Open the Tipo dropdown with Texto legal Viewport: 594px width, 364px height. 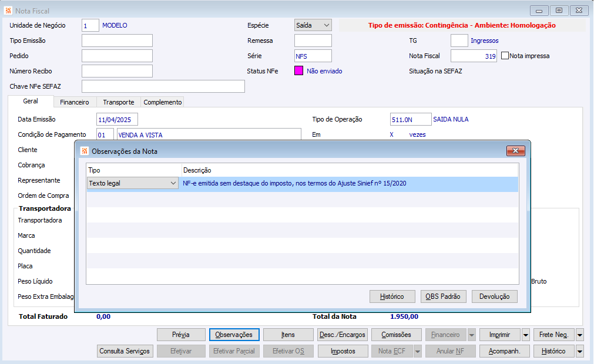click(x=133, y=183)
